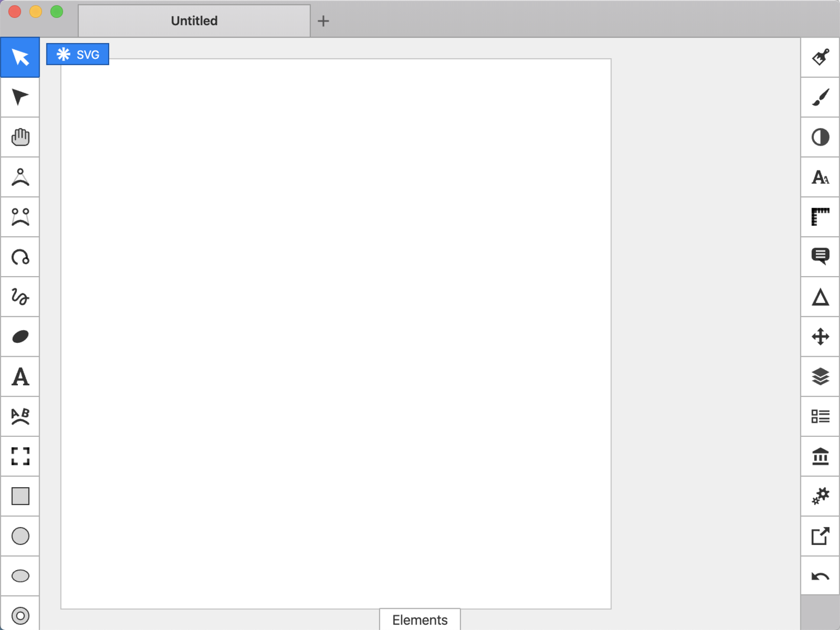Select the freehand squiggle drawing tool

pyautogui.click(x=20, y=297)
